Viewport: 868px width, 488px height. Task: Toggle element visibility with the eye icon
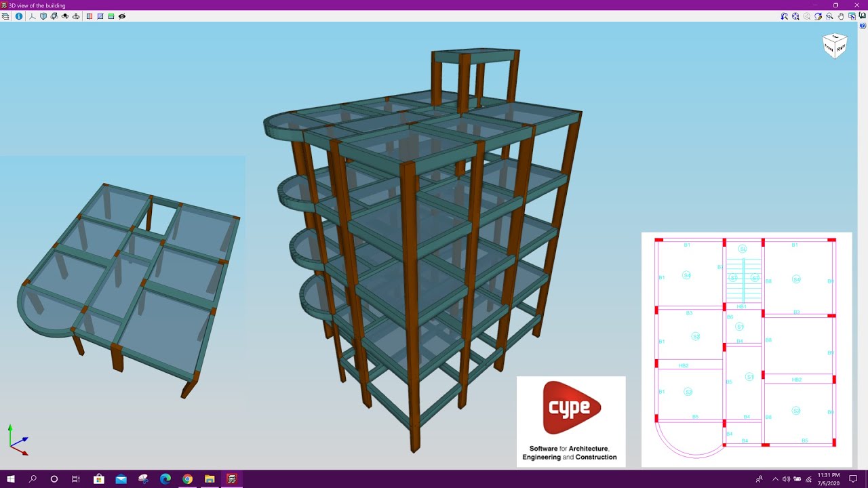[122, 16]
